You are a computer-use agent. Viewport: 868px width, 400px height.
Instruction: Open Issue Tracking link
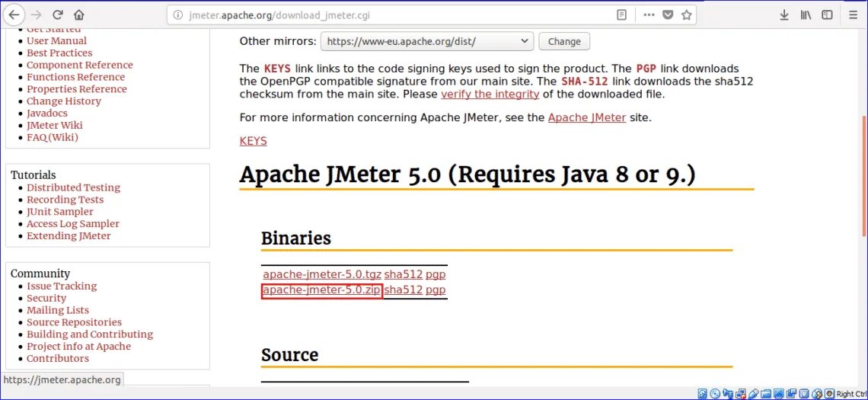click(x=62, y=286)
